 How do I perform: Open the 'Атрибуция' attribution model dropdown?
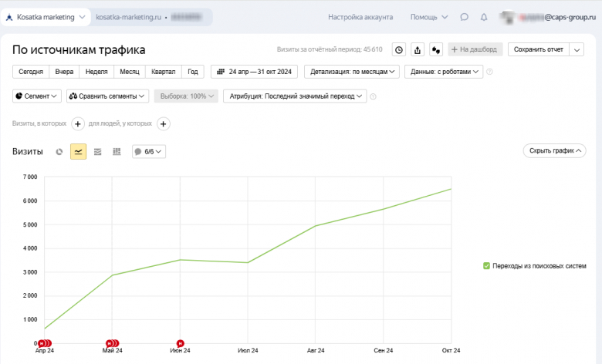[294, 96]
